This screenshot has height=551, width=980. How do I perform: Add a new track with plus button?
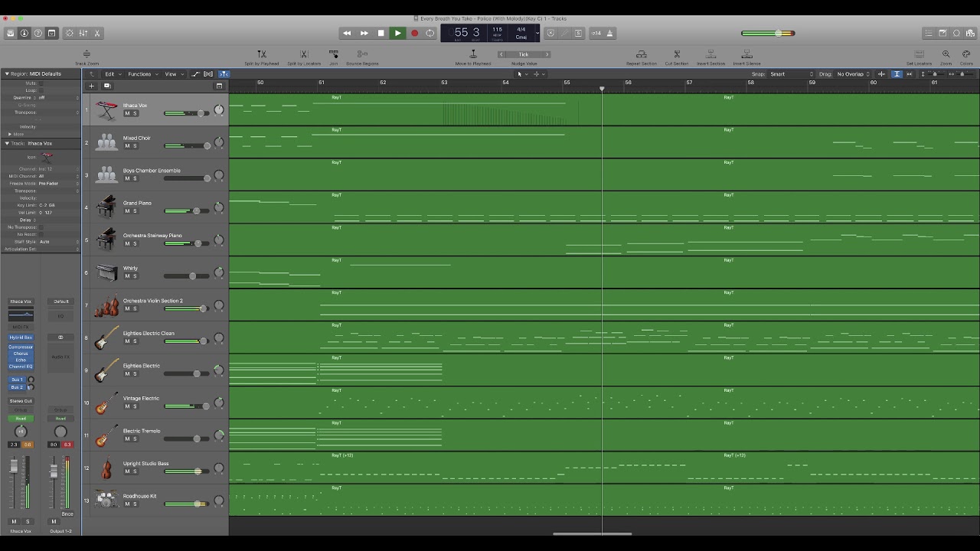92,86
